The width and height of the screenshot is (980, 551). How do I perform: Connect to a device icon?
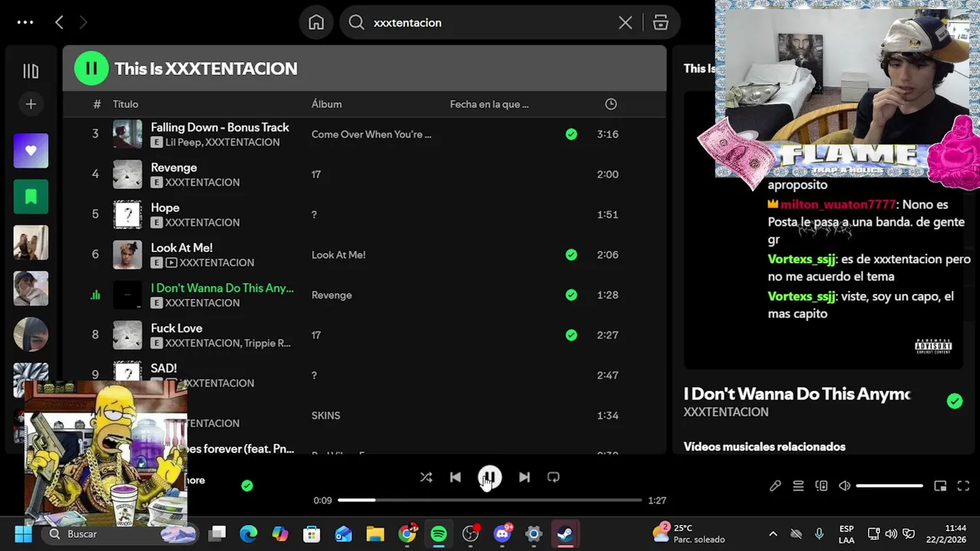pyautogui.click(x=822, y=486)
